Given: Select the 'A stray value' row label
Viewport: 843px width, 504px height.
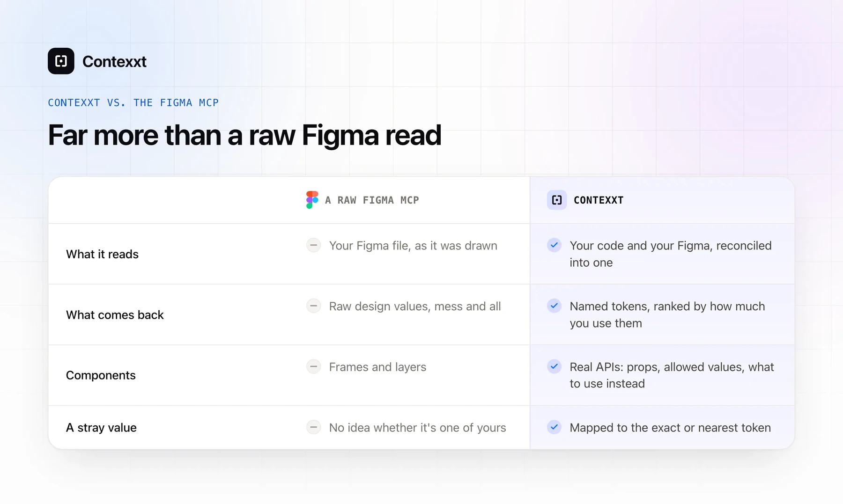Looking at the screenshot, I should tap(101, 428).
